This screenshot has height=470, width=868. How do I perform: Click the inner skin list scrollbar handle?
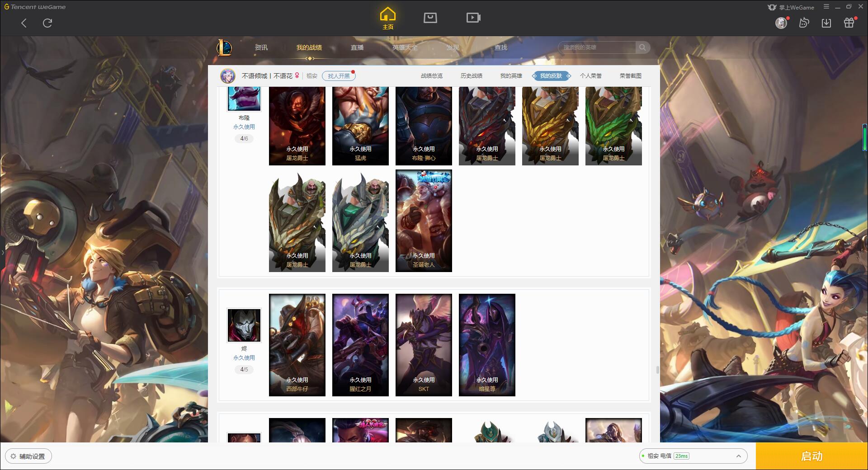657,370
